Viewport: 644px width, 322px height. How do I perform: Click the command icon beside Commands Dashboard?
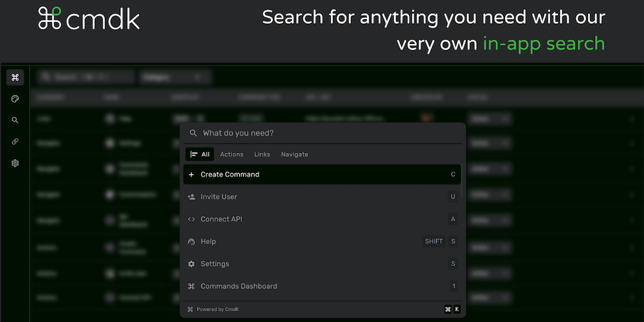(x=191, y=286)
